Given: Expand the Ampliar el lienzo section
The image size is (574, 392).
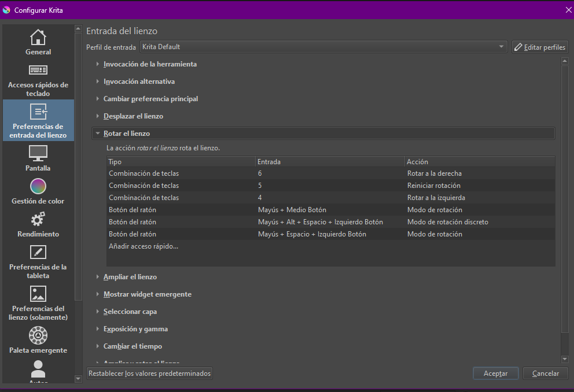Looking at the screenshot, I should 130,277.
